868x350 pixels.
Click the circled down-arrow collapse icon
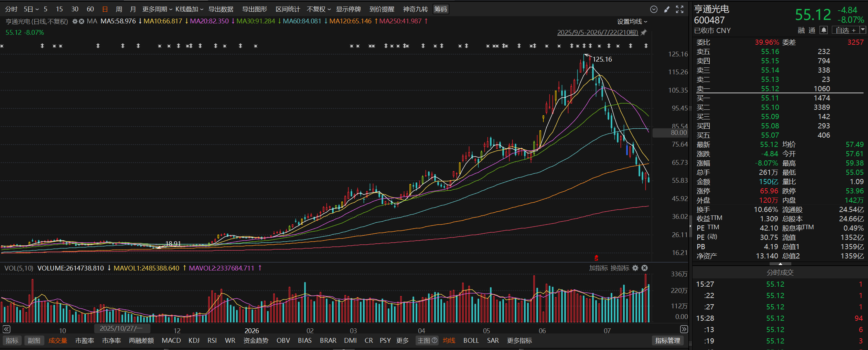click(x=654, y=9)
